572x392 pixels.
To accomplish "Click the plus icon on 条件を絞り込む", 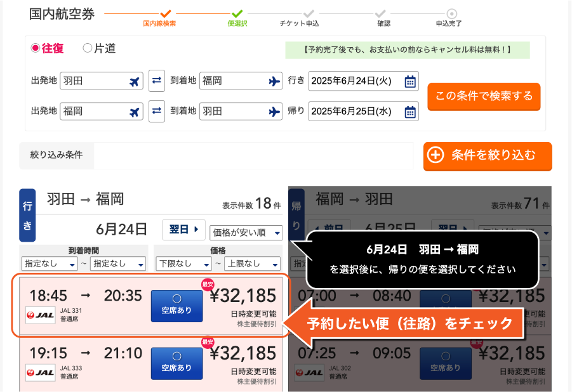I will (436, 155).
